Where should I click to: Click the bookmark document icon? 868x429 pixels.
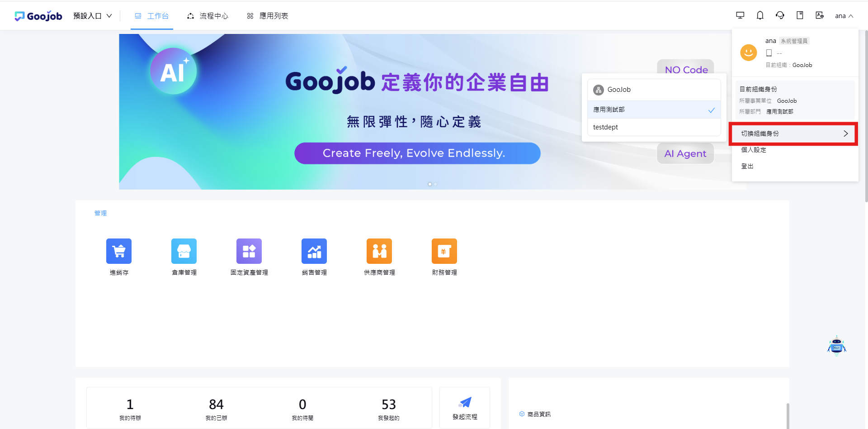coord(800,15)
